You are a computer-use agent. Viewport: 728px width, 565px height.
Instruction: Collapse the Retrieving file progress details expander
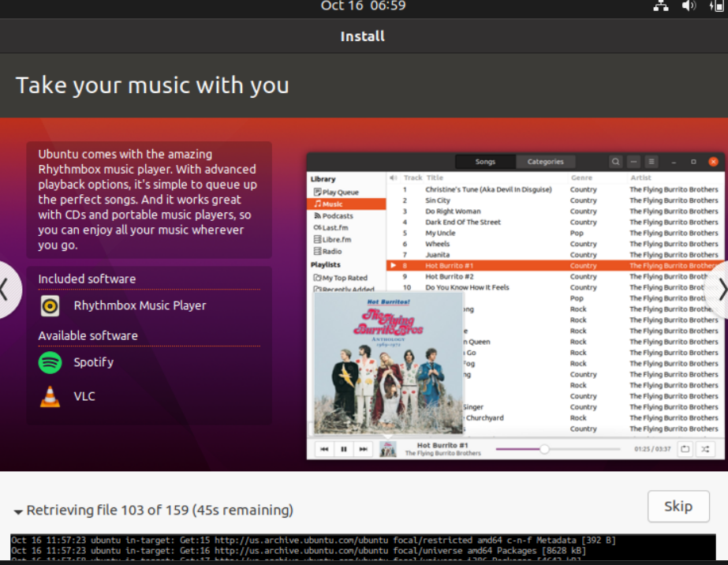point(18,511)
